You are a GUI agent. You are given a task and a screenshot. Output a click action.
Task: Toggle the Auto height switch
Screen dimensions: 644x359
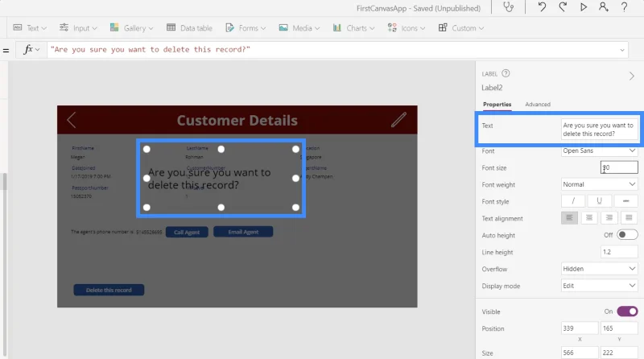point(627,235)
